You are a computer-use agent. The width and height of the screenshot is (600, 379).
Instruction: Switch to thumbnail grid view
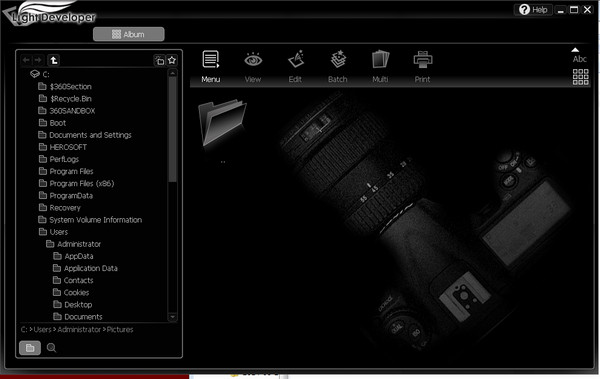(x=580, y=77)
